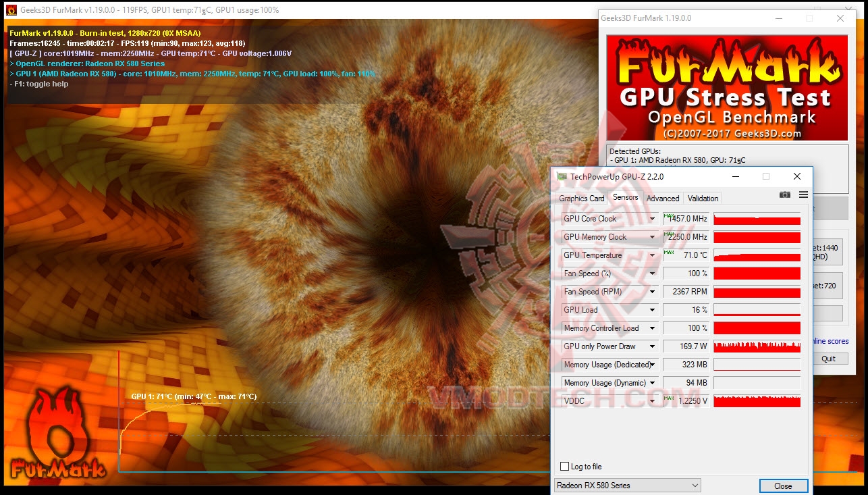The width and height of the screenshot is (868, 495).
Task: Switch to the Advanced tab
Action: pyautogui.click(x=663, y=198)
